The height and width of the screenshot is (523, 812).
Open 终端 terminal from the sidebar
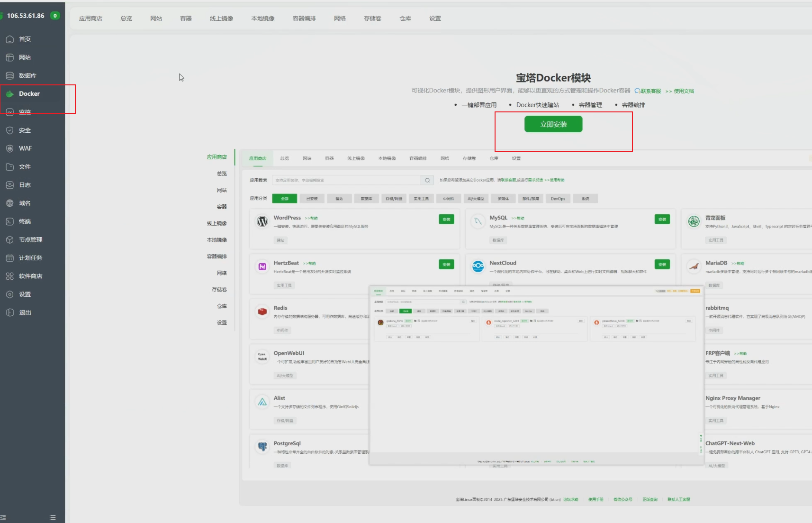point(25,221)
